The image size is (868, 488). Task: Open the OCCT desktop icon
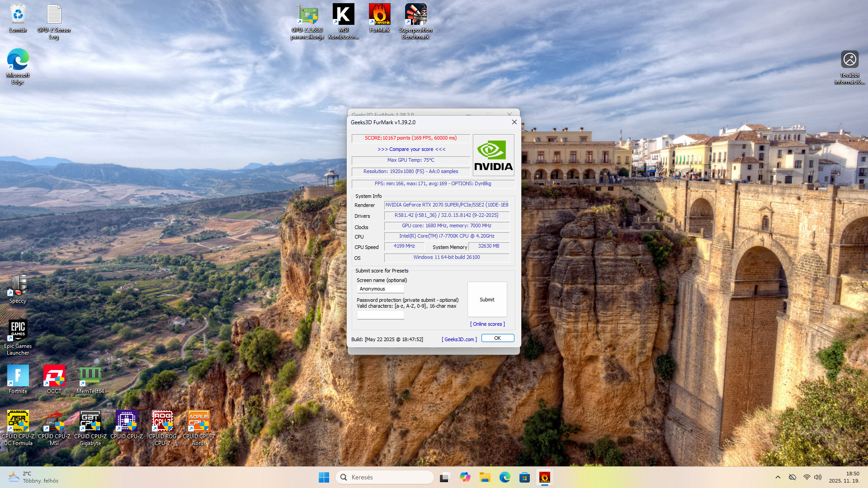click(54, 376)
